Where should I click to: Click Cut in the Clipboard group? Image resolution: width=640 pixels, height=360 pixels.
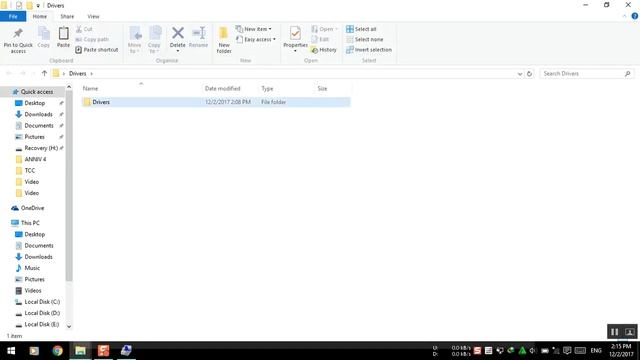click(84, 29)
